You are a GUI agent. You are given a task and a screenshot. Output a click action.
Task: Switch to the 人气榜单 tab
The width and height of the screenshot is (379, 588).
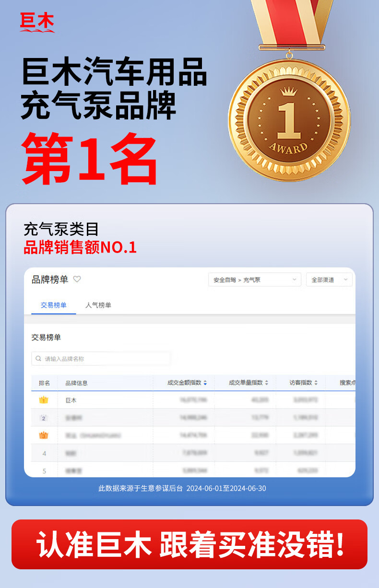[x=98, y=305]
